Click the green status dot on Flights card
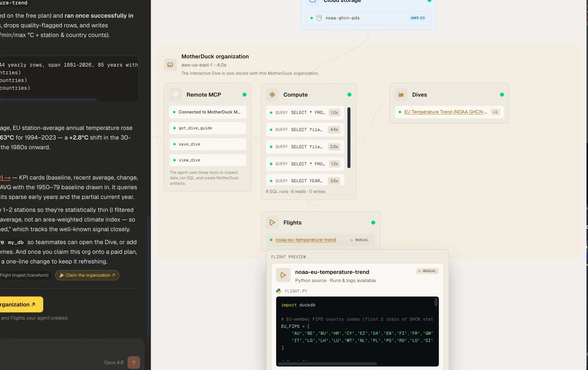The image size is (588, 370). [x=373, y=222]
